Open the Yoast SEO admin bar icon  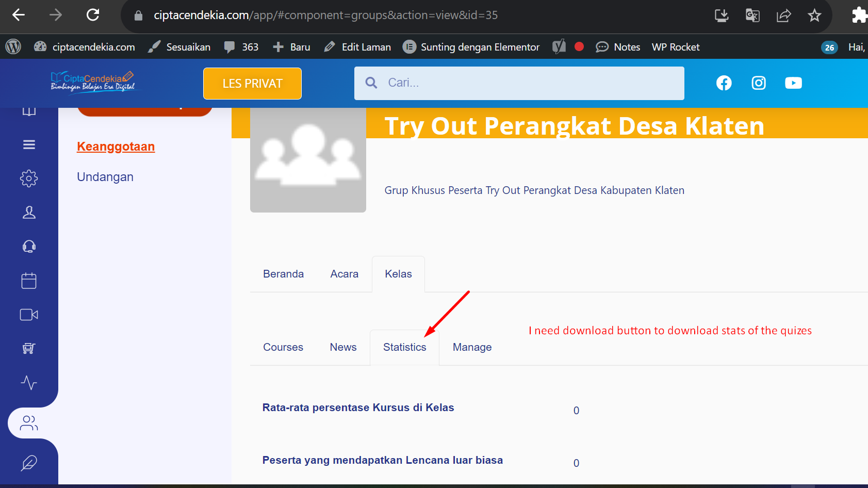coord(559,47)
